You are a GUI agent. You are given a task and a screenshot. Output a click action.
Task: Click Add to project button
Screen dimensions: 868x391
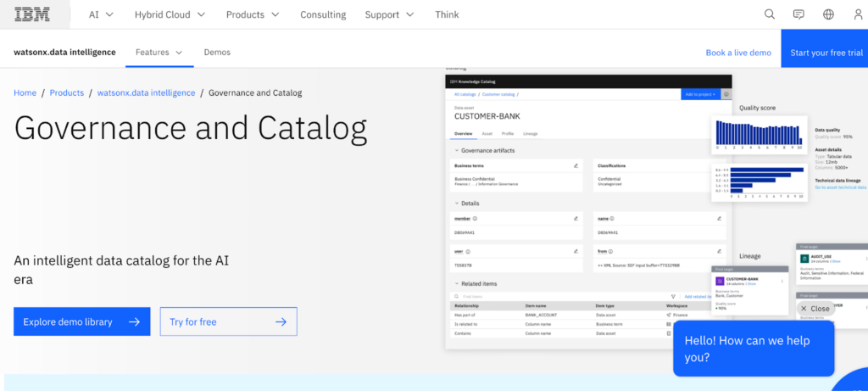701,95
